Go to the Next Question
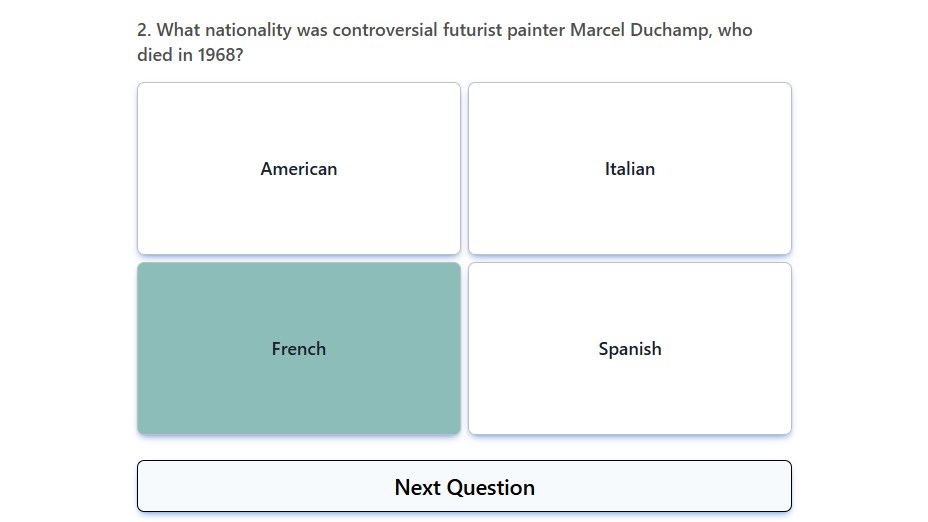 (464, 486)
